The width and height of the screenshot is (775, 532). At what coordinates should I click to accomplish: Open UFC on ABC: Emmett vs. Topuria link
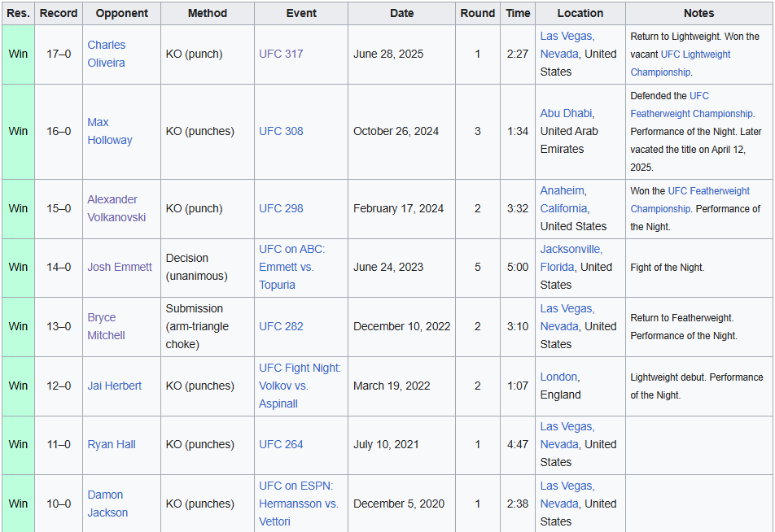point(292,268)
